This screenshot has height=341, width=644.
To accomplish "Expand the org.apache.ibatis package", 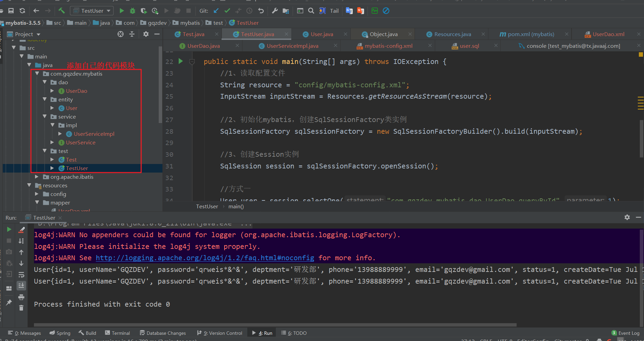I will (x=37, y=177).
